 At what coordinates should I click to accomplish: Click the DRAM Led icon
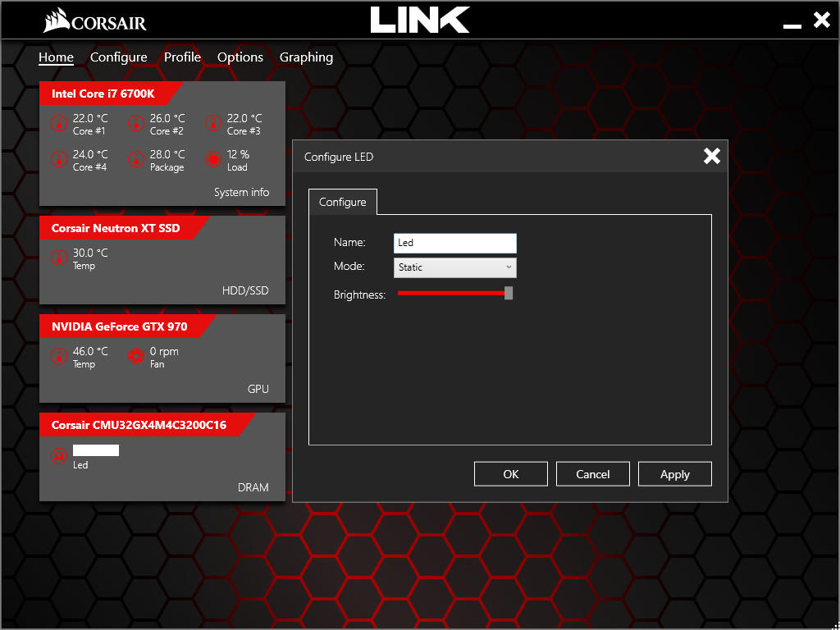tap(59, 456)
